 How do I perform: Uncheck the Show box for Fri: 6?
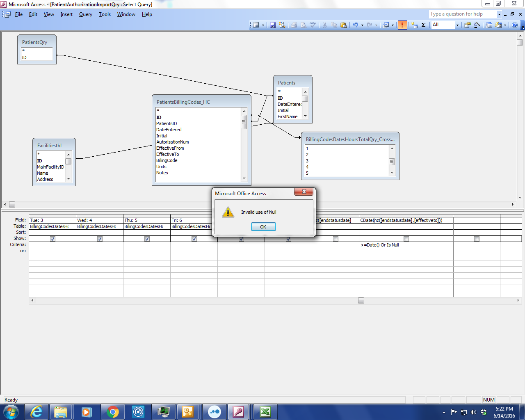[194, 239]
